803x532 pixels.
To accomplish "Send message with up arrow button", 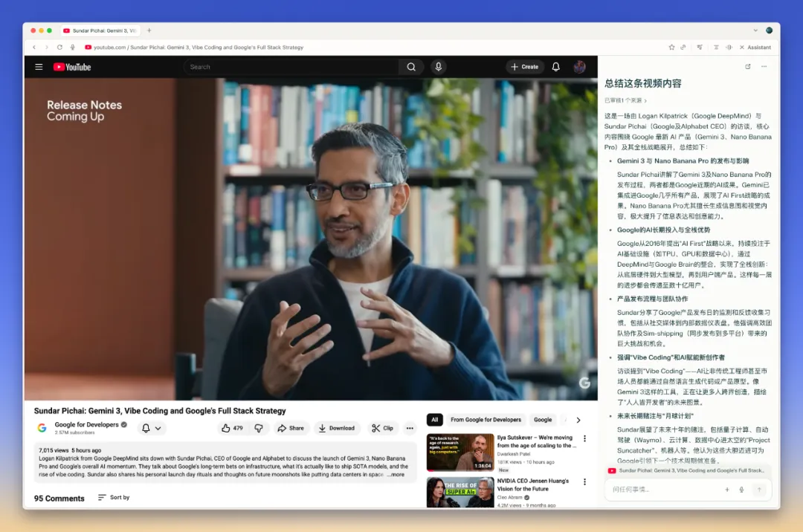I will (759, 490).
